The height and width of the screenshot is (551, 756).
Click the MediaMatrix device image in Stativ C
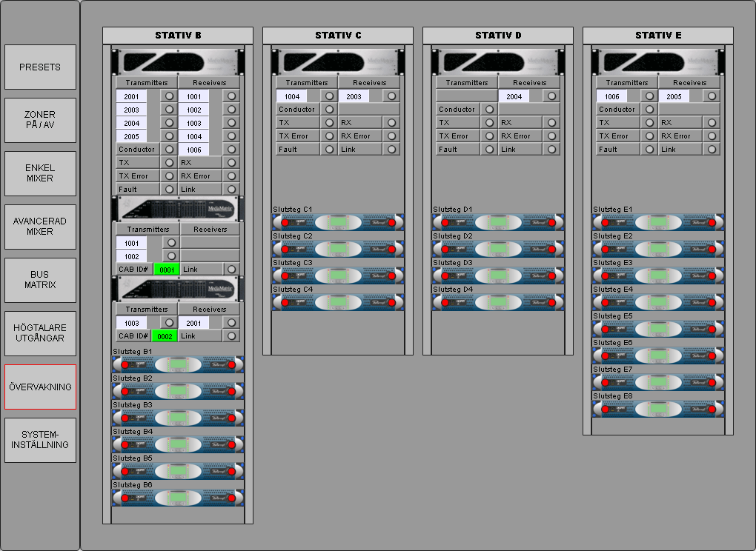coord(338,62)
